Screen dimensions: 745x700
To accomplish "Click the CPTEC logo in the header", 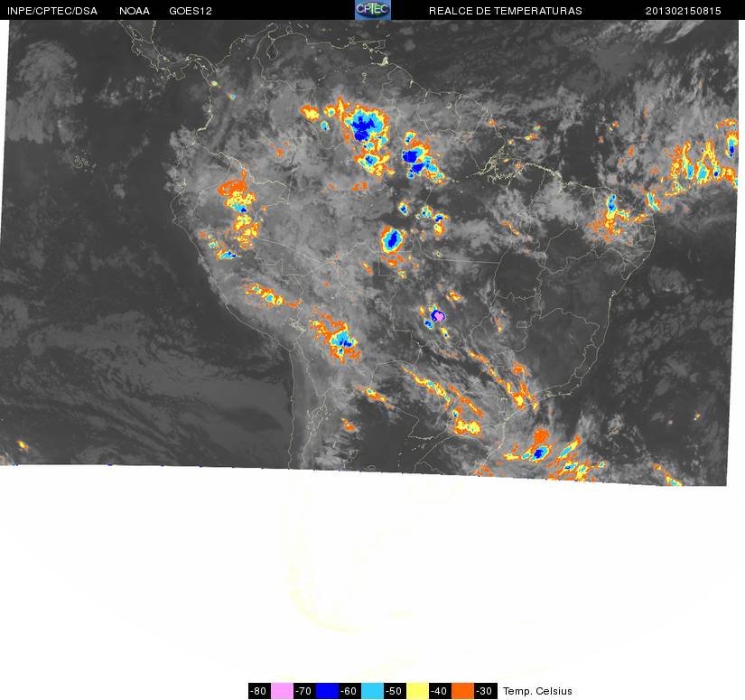I will 373,10.
